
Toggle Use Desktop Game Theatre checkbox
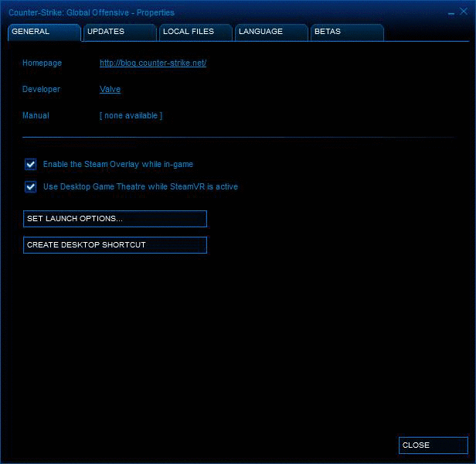click(x=31, y=186)
